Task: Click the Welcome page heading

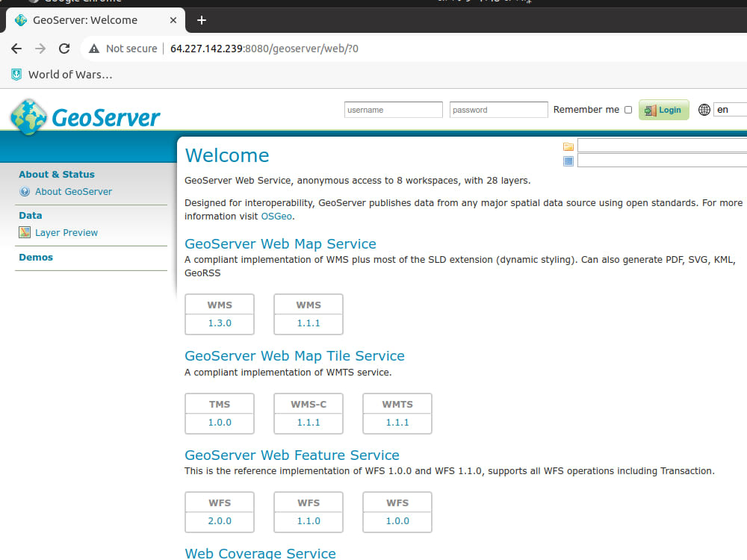Action: point(227,155)
